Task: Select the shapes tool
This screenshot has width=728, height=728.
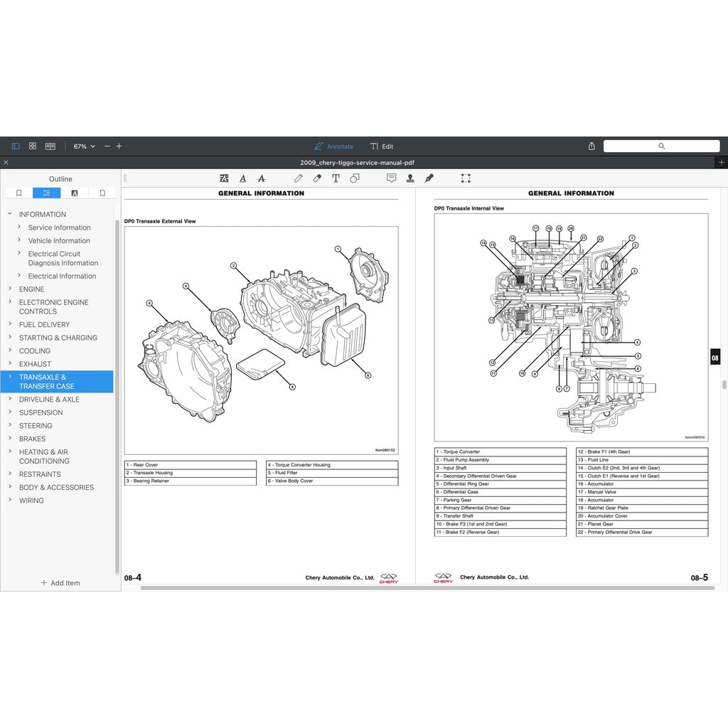Action: [354, 178]
